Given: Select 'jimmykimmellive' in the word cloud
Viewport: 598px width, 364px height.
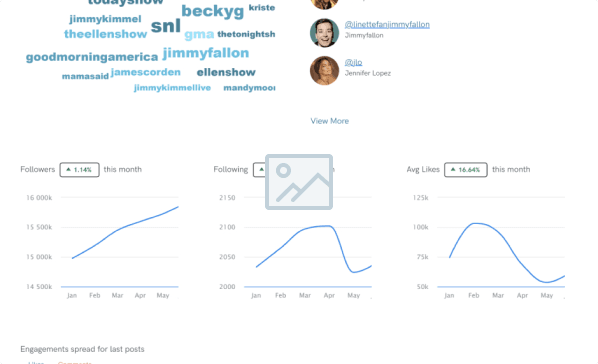Looking at the screenshot, I should (172, 88).
